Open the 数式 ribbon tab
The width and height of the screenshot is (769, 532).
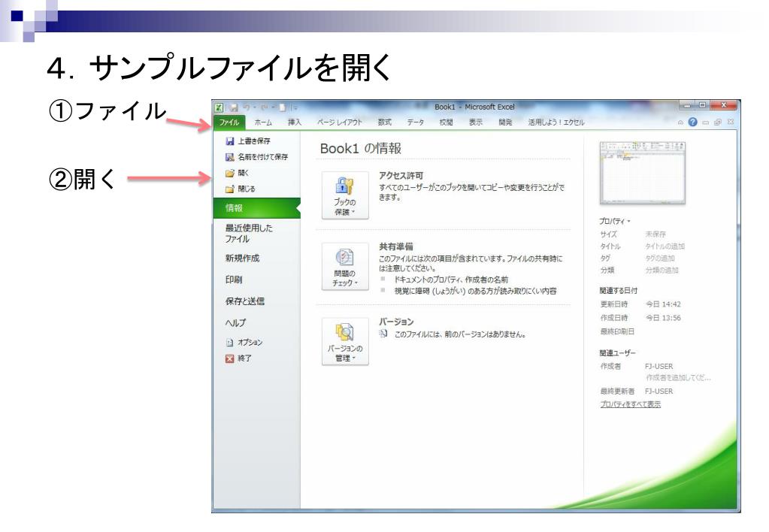pos(385,122)
